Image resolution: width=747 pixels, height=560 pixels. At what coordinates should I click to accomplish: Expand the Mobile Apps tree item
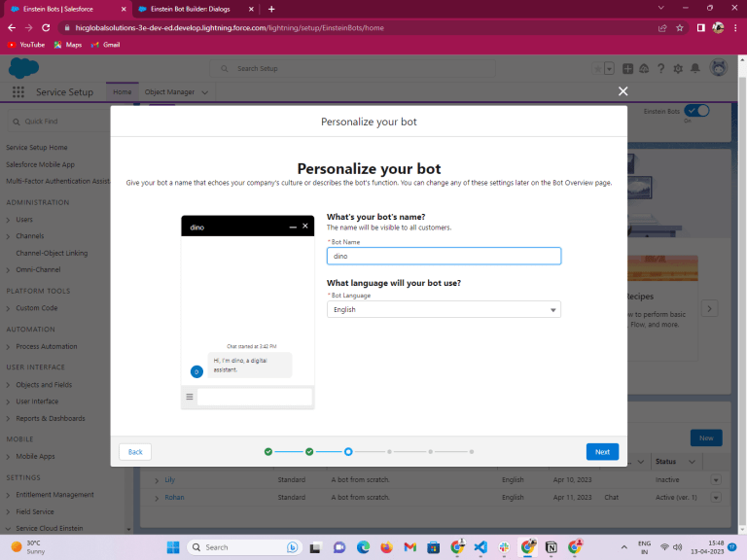(x=8, y=457)
